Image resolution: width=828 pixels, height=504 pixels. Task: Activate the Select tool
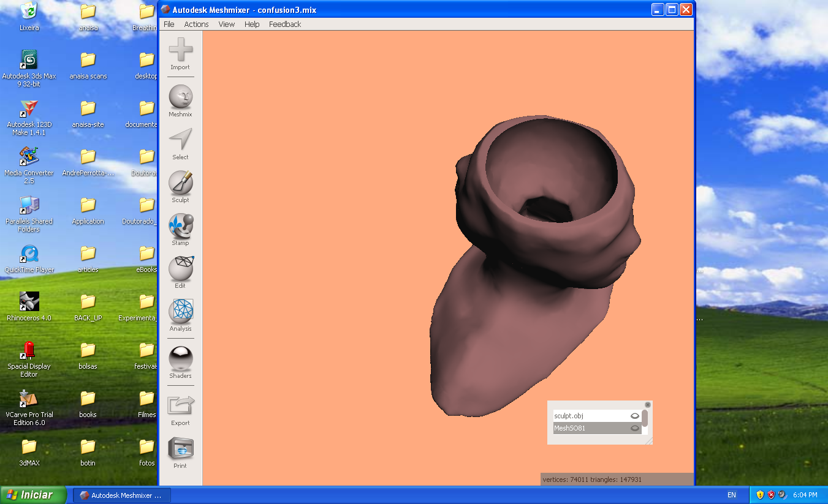(180, 145)
